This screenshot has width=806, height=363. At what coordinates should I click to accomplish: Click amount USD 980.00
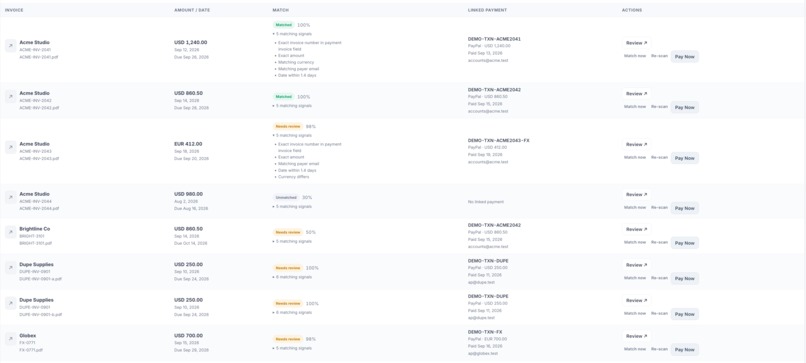tap(189, 194)
